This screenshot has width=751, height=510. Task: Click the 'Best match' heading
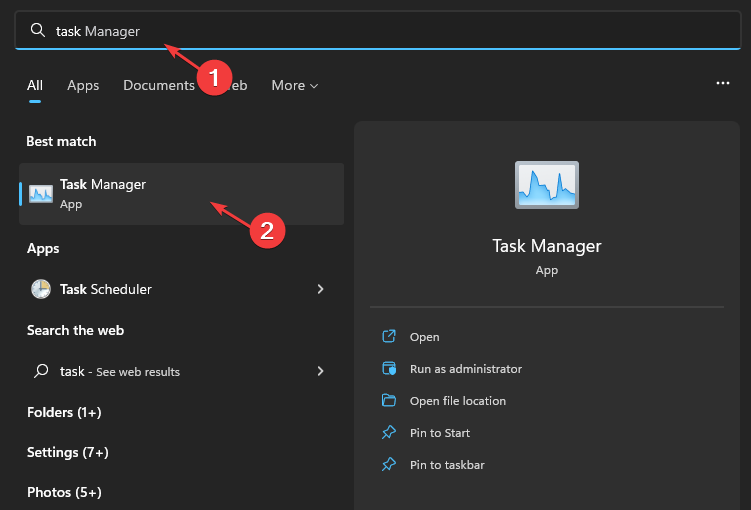(61, 141)
